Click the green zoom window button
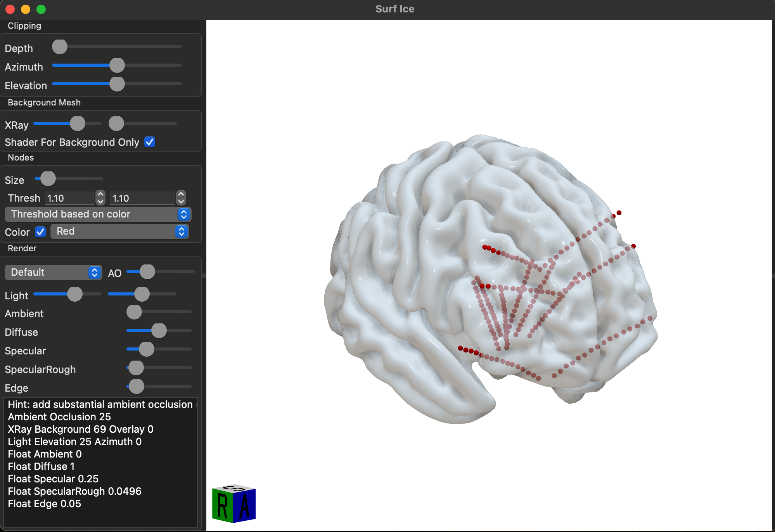775x532 pixels. [41, 9]
